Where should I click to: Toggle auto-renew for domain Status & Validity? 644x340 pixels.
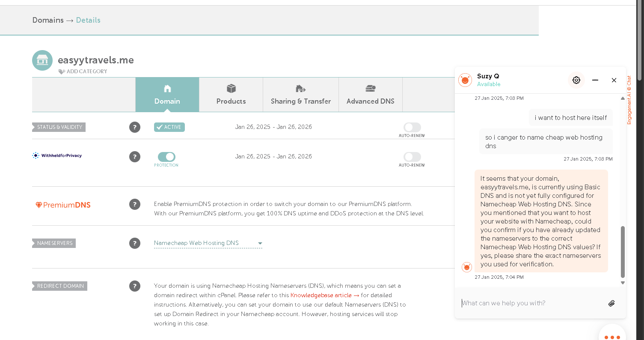[x=412, y=127]
